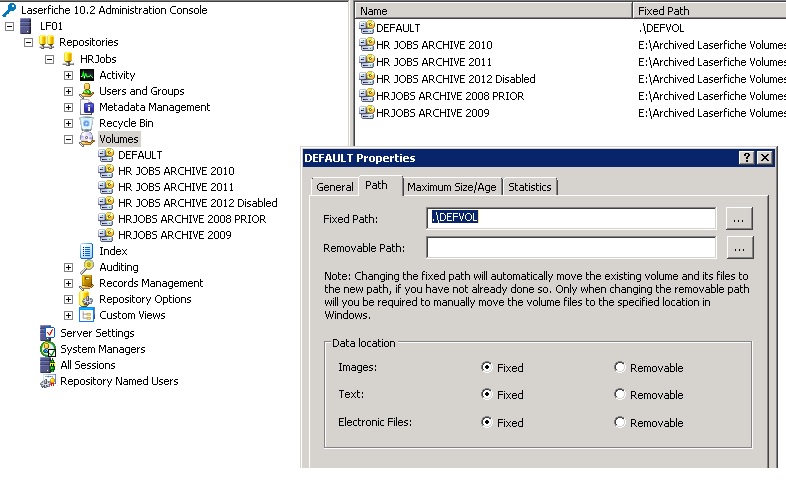
Task: Expand the Metadata Management node
Action: point(69,108)
